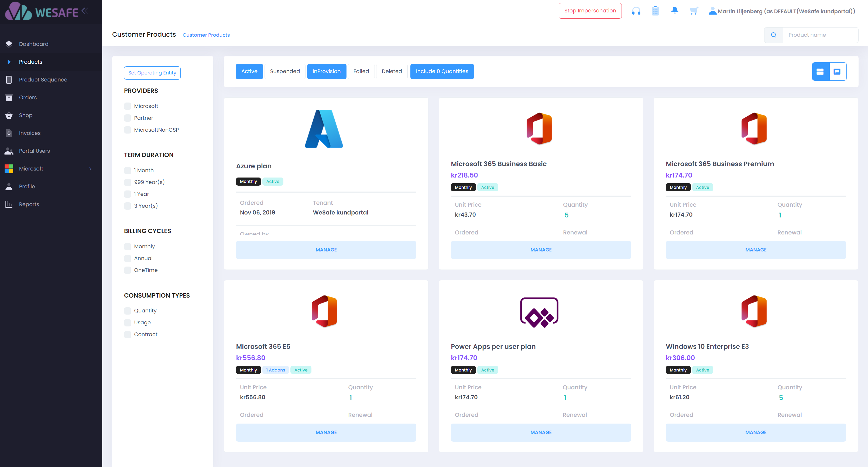The image size is (868, 467).
Task: Click the Stop Impersonation button
Action: click(590, 11)
